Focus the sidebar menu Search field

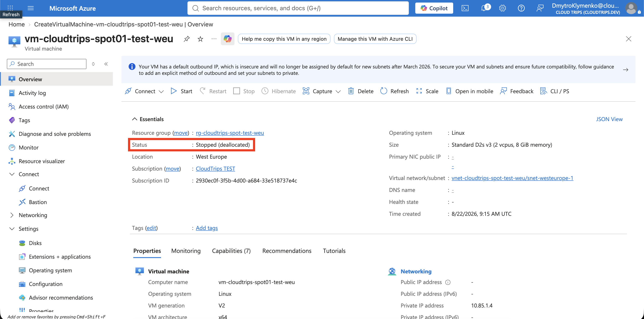tap(47, 64)
